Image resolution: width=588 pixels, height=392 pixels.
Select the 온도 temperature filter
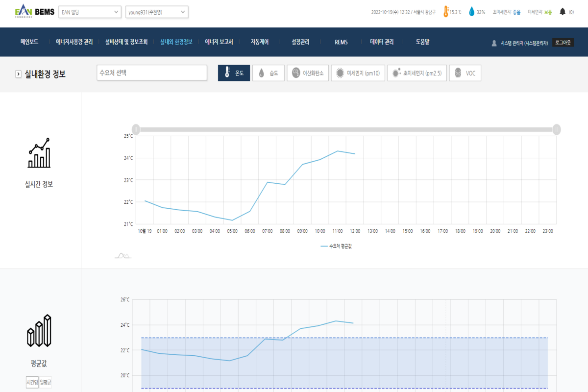[x=234, y=73]
